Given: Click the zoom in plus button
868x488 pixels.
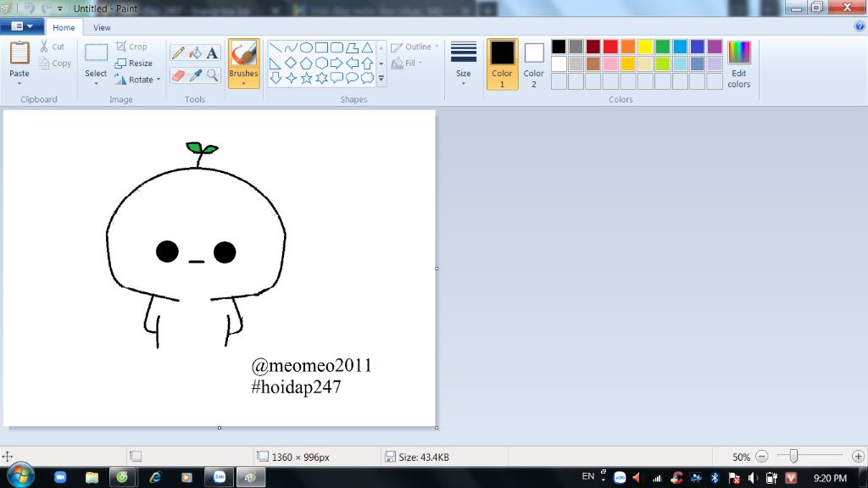Looking at the screenshot, I should 858,457.
